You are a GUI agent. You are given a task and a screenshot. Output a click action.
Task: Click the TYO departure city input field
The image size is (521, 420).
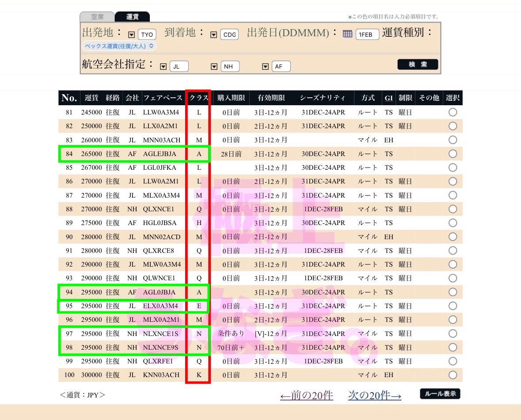tap(146, 34)
